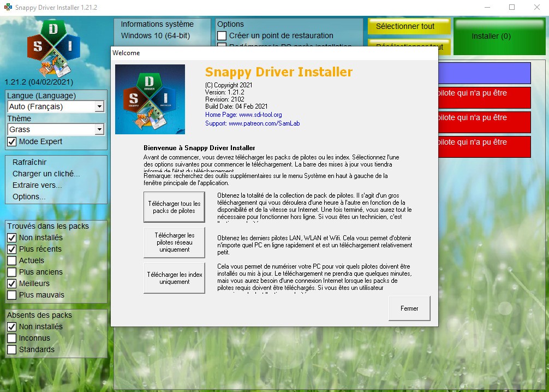Open Charger un cliché... menu entry
Screen dimensions: 549x392
(x=46, y=174)
